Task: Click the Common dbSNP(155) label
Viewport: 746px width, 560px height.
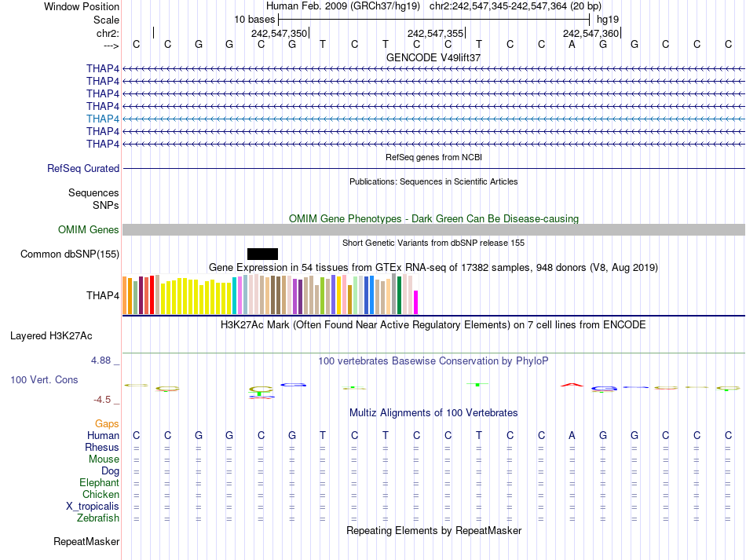Action: pos(70,254)
